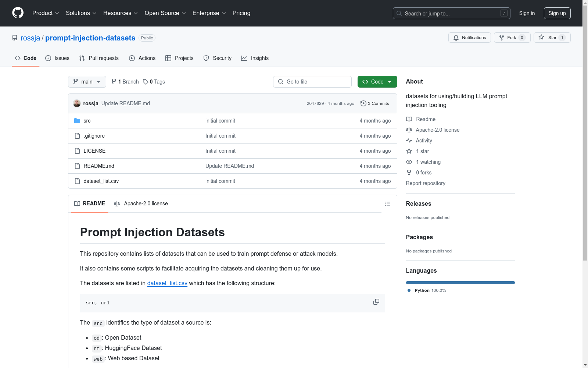Star this repository
The width and height of the screenshot is (588, 368).
pyautogui.click(x=552, y=38)
